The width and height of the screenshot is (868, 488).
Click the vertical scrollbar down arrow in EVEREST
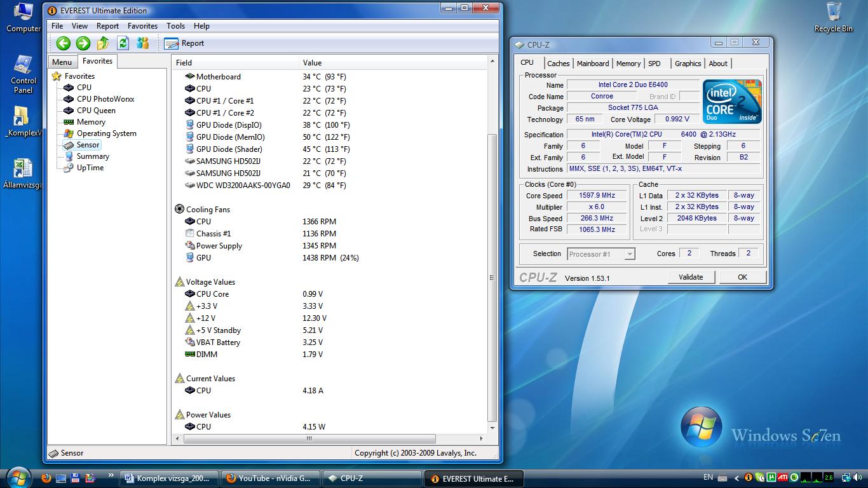click(x=492, y=428)
